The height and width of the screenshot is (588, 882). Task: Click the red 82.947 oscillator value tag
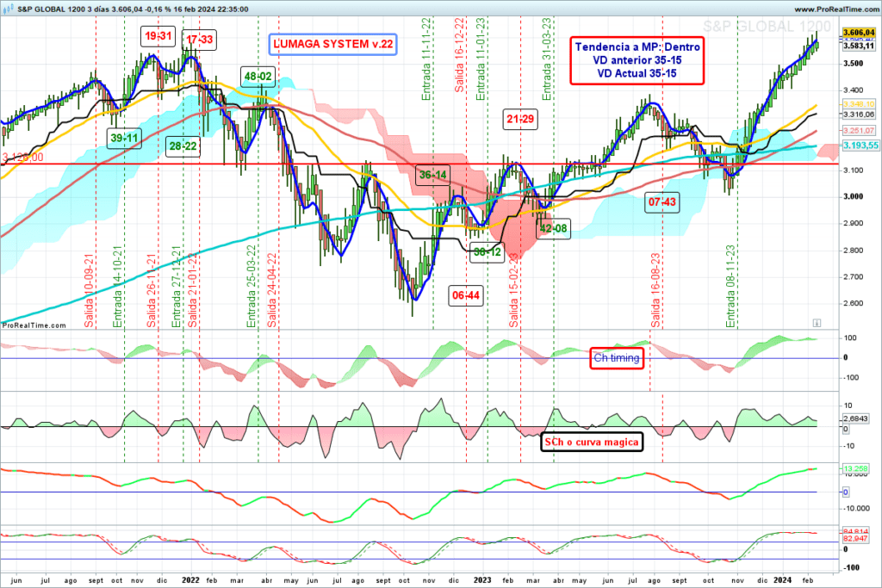(855, 539)
